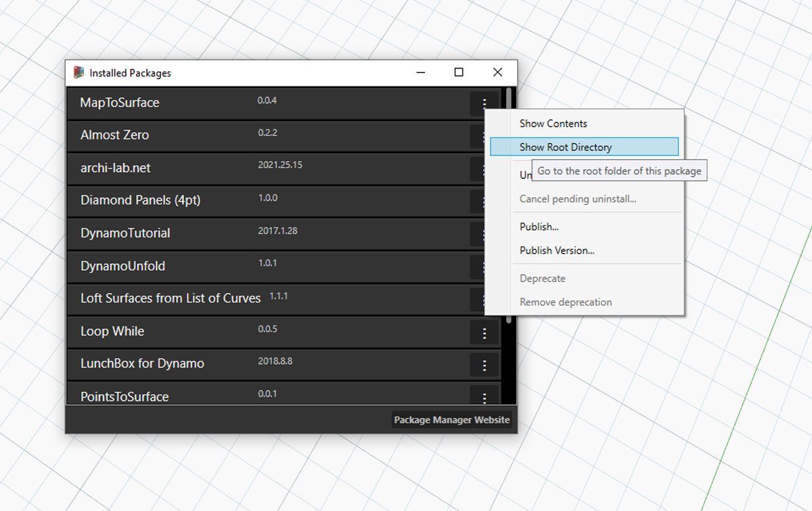Image resolution: width=812 pixels, height=511 pixels.
Task: Click Cancel pending uninstall... menu item
Action: click(577, 199)
